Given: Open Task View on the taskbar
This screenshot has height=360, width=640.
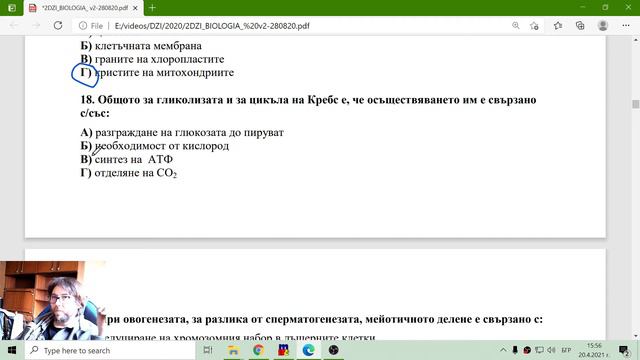Looking at the screenshot, I should 208,350.
